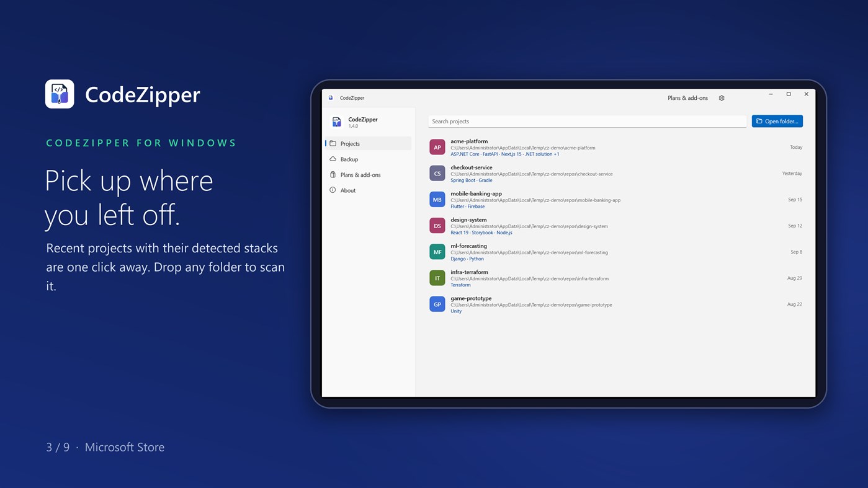The height and width of the screenshot is (488, 868).
Task: Click the Storybook stack tag
Action: pyautogui.click(x=482, y=233)
